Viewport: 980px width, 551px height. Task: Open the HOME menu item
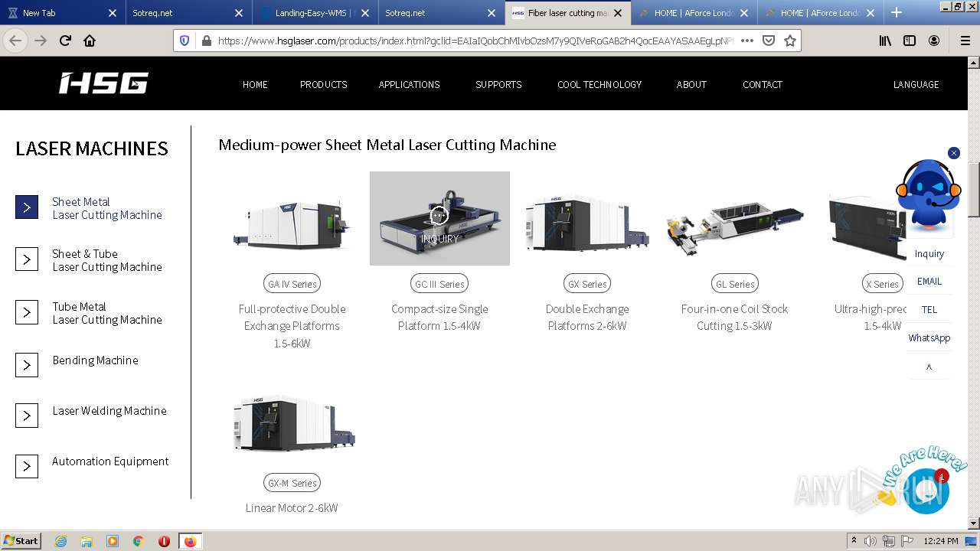[x=255, y=84]
